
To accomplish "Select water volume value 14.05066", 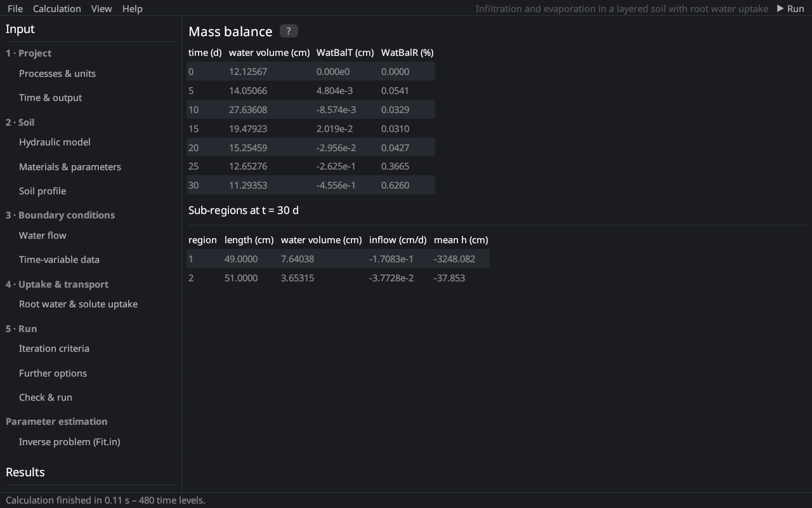I will click(x=248, y=91).
